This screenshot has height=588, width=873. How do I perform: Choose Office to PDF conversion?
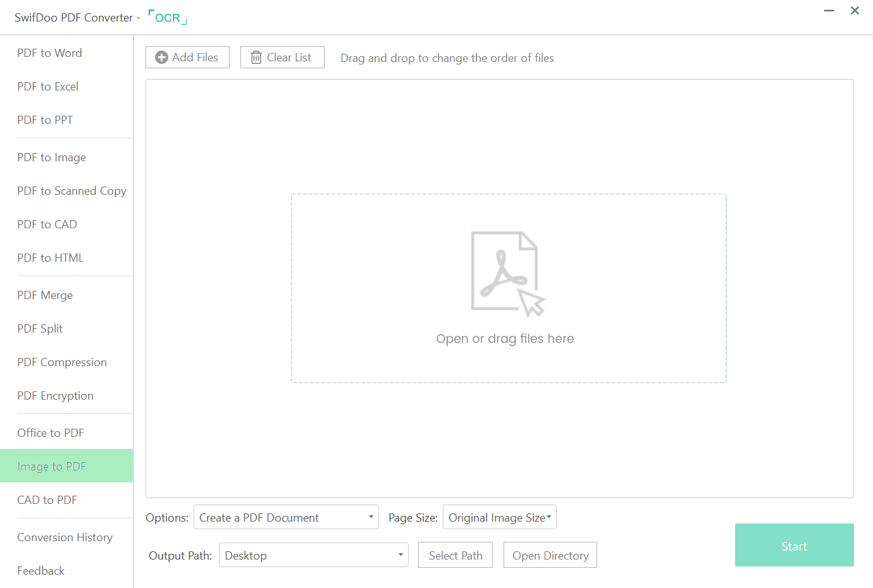[66, 433]
